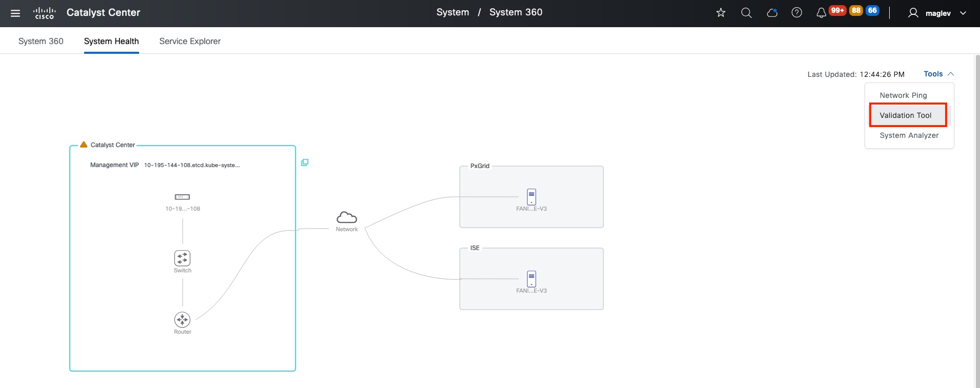
Task: Choose System Analyzer from Tools menu
Action: pos(909,135)
